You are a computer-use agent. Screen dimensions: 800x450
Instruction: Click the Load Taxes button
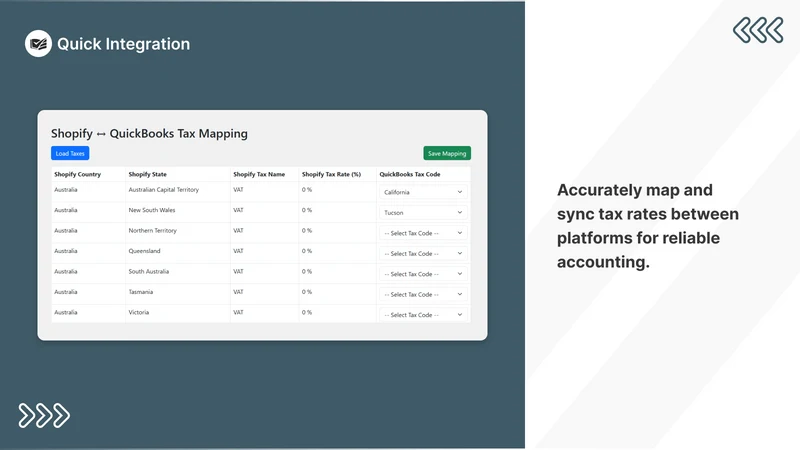[x=70, y=153]
